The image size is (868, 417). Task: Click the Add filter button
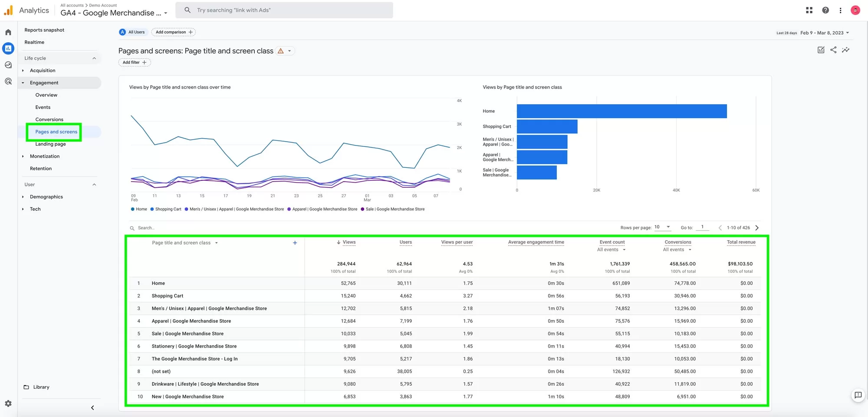click(135, 63)
